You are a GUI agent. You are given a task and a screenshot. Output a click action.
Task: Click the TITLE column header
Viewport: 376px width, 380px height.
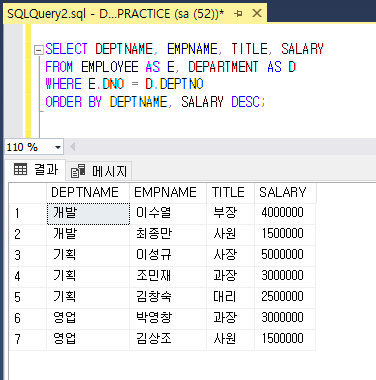tap(230, 193)
